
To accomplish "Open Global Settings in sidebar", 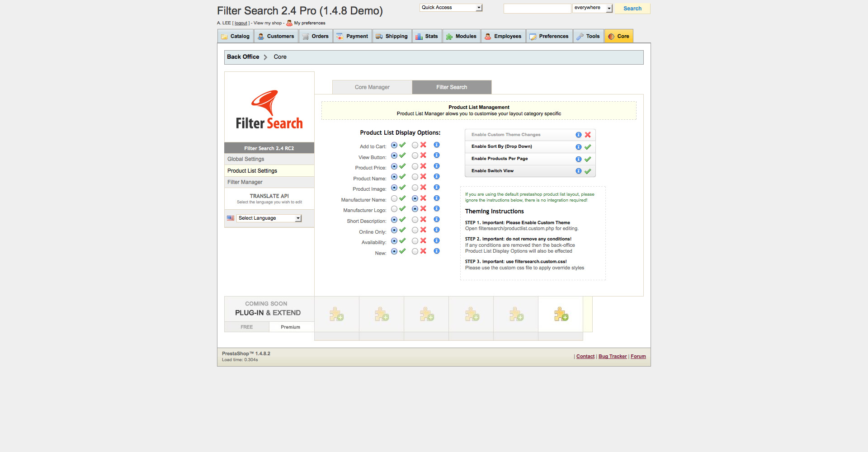I will click(269, 159).
